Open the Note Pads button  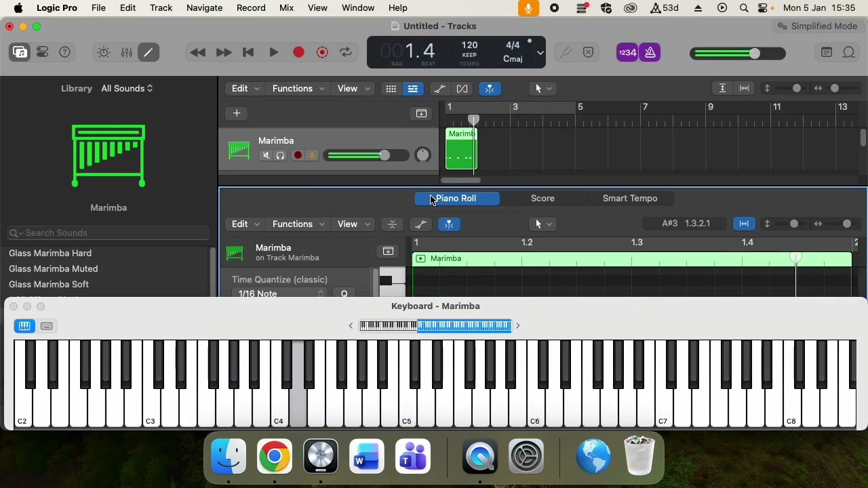click(x=826, y=52)
